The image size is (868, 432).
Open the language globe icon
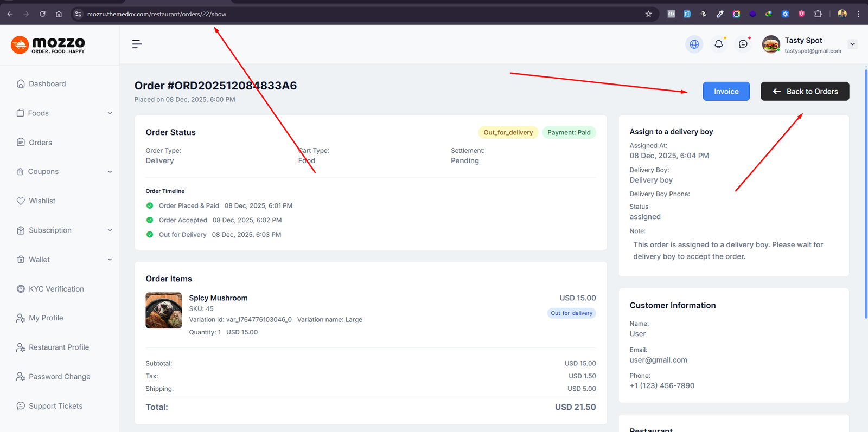pos(694,44)
